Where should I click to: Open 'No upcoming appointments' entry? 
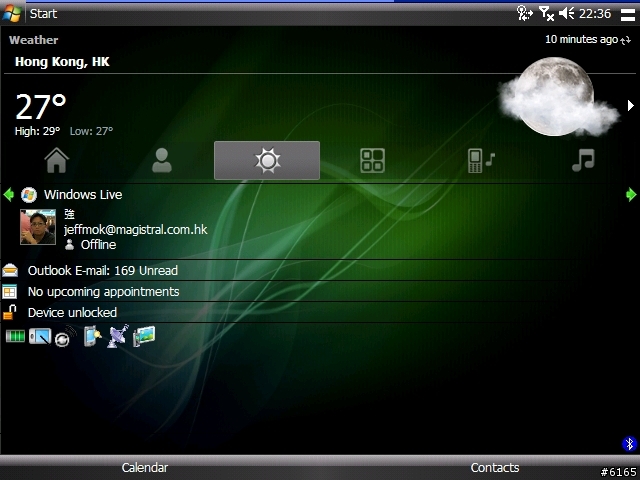click(x=103, y=291)
